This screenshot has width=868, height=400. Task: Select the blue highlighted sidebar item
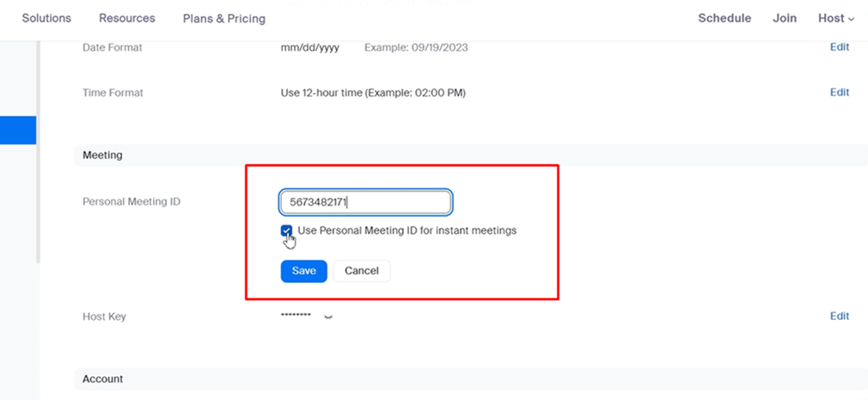point(17,130)
